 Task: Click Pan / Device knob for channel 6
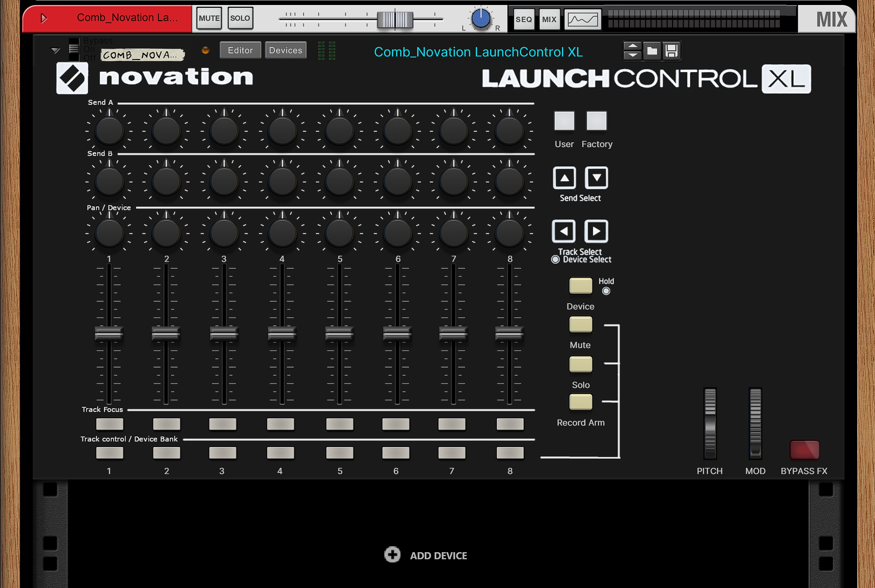click(397, 233)
